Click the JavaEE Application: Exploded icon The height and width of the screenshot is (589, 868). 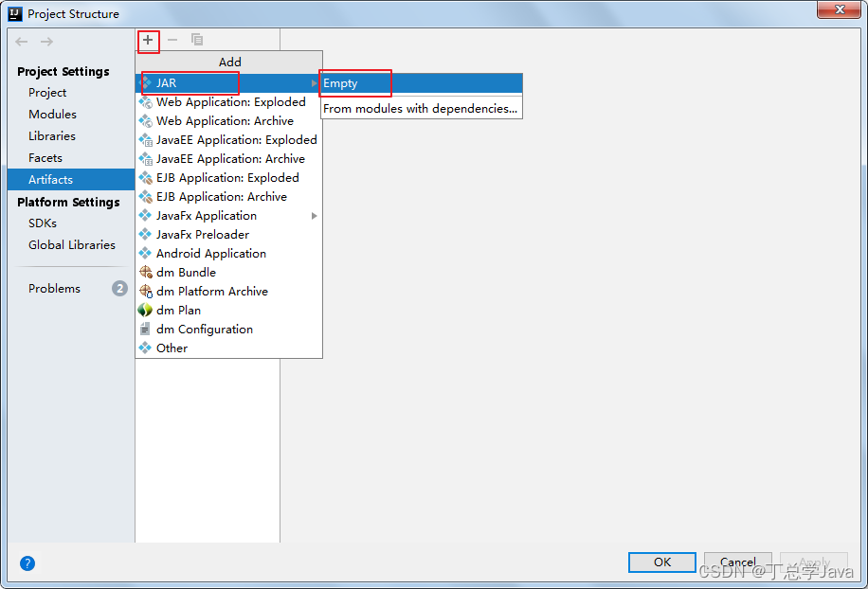point(145,140)
